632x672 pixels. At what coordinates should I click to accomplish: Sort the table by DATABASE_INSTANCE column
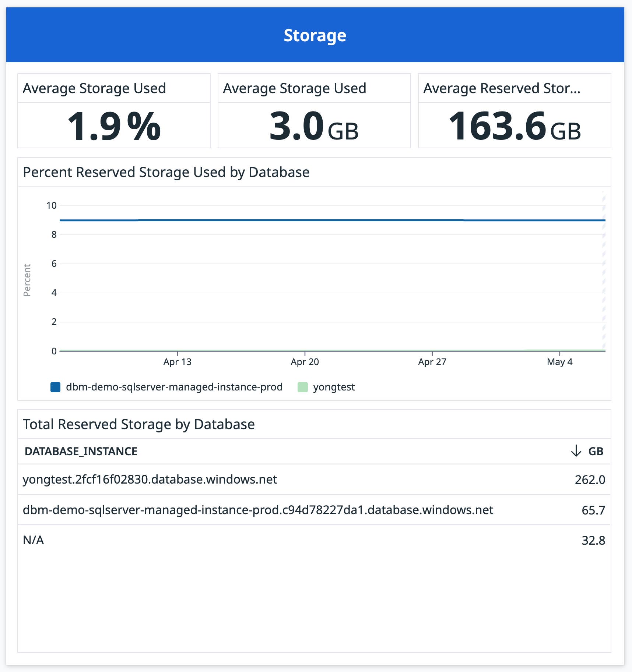(81, 450)
